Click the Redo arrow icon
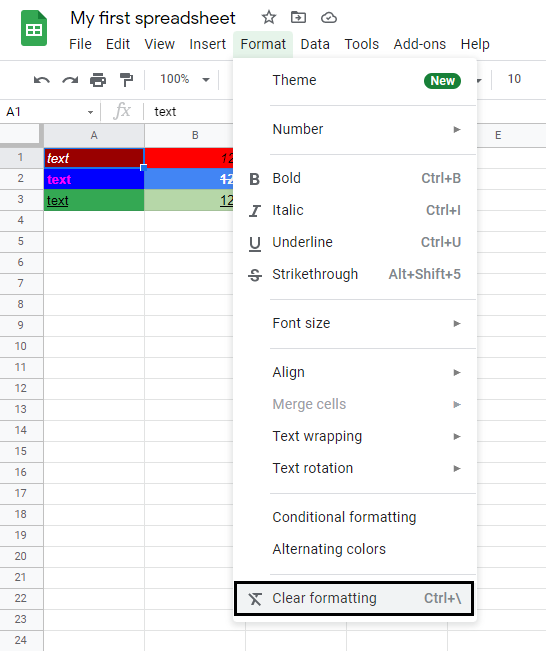Screen dimensions: 546x651 click(x=70, y=80)
